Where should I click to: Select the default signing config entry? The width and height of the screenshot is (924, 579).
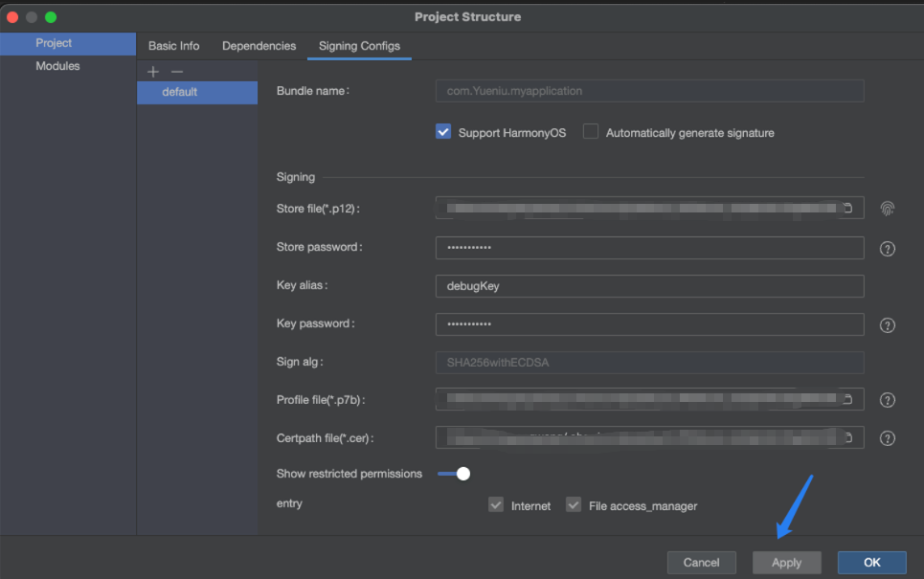point(197,93)
